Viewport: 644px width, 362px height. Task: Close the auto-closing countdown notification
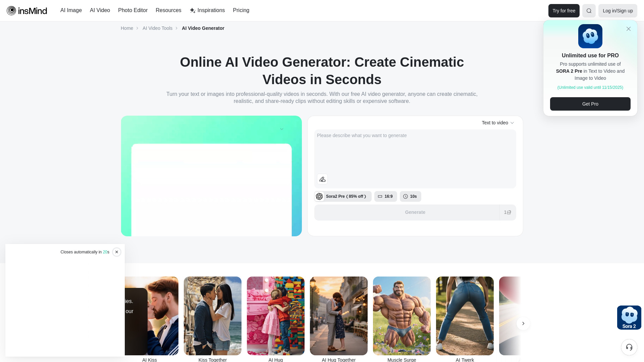click(x=117, y=252)
